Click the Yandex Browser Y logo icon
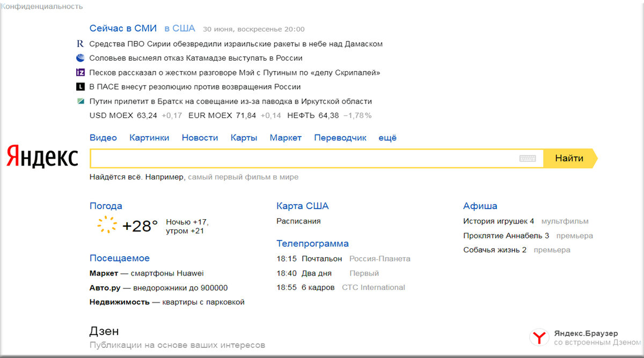 (539, 337)
